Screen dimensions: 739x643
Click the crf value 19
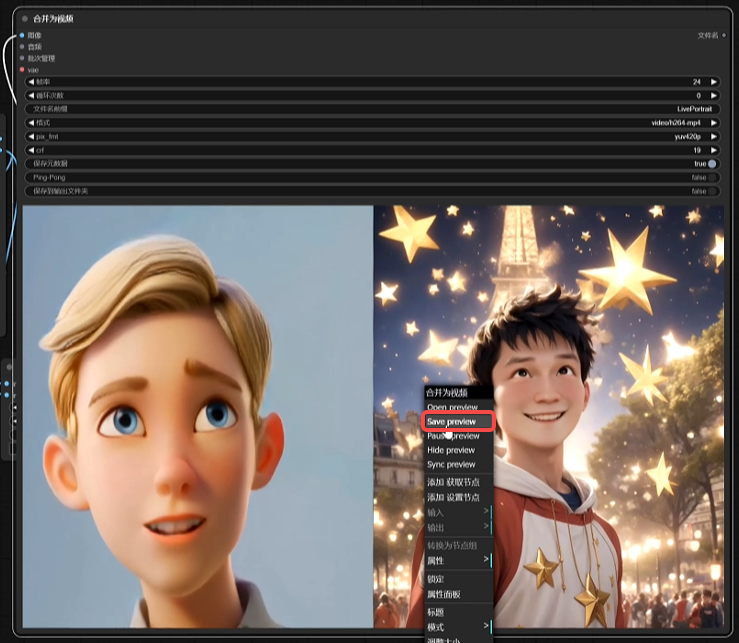(x=697, y=150)
